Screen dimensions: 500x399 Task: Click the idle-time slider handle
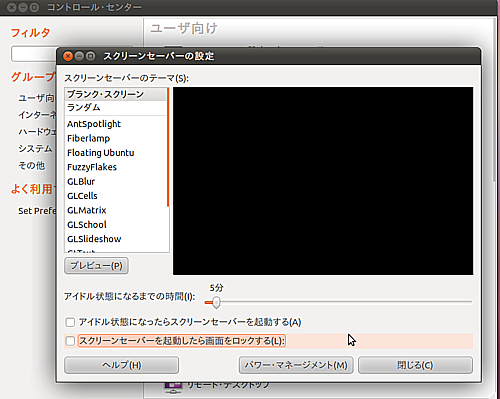[216, 302]
